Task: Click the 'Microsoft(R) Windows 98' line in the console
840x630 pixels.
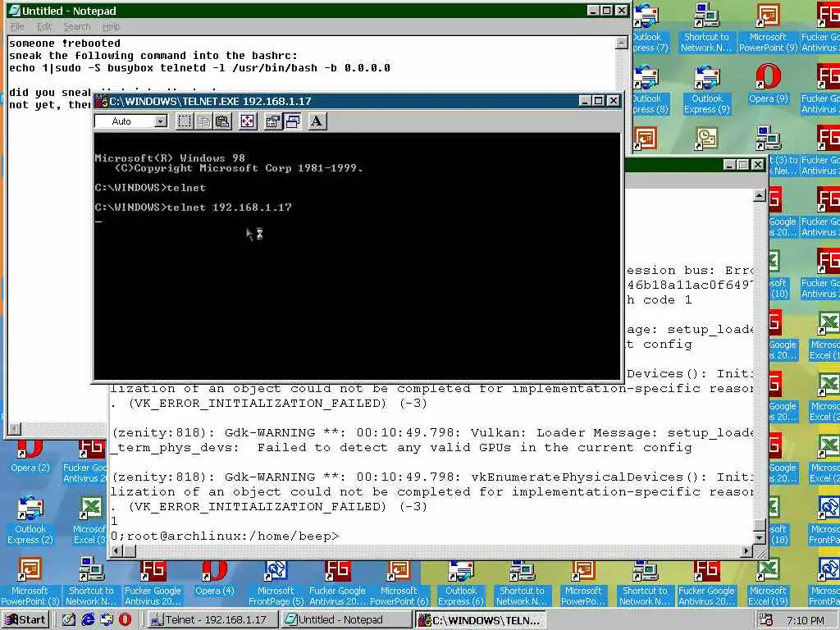Action: click(170, 158)
